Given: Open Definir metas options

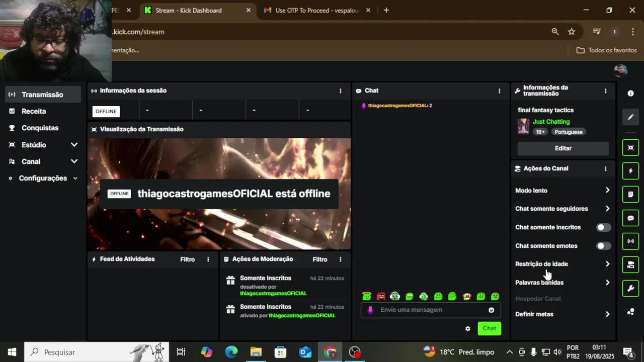Looking at the screenshot, I should (562, 314).
